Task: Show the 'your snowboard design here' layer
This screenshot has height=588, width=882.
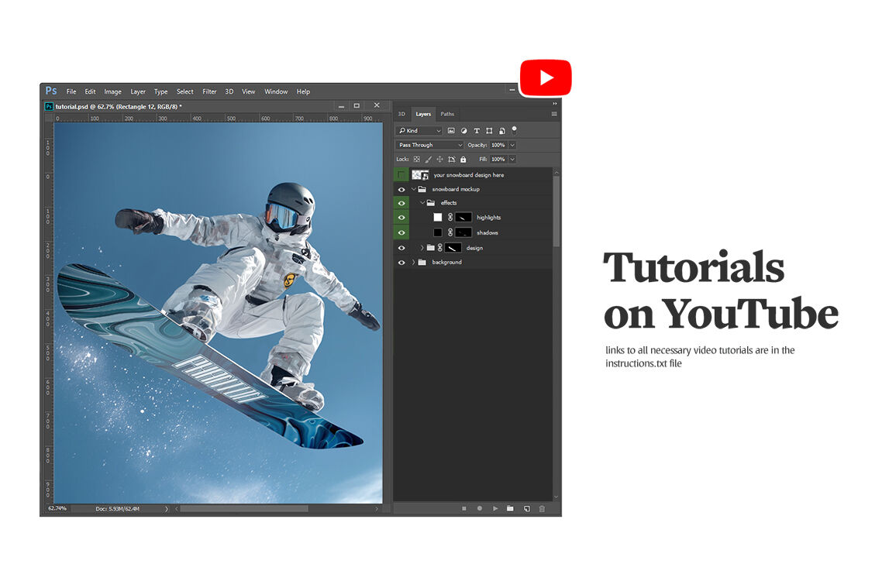Action: coord(401,175)
